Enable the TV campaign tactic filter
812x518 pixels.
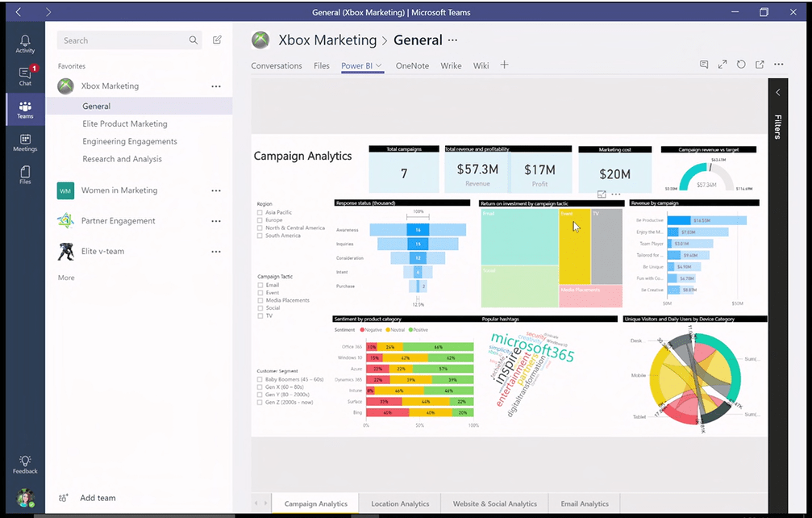click(260, 316)
